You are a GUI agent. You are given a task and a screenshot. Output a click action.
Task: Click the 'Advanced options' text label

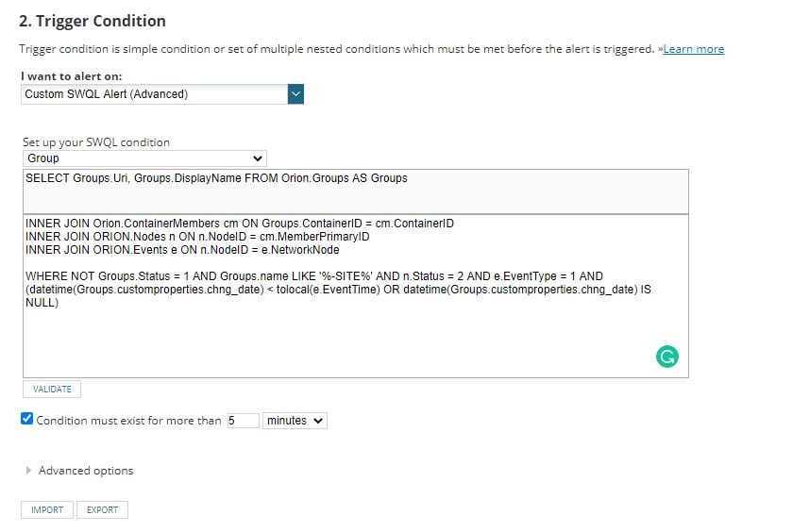[86, 471]
